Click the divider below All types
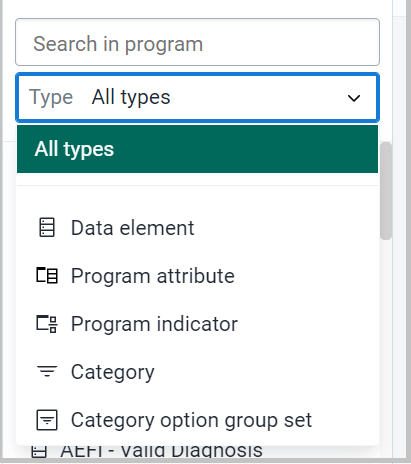Screen dimensions: 411x464 tap(197, 185)
